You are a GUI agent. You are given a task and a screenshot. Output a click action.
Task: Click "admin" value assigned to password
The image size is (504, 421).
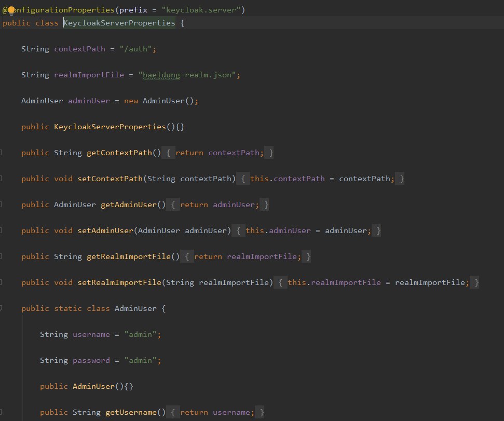(141, 361)
